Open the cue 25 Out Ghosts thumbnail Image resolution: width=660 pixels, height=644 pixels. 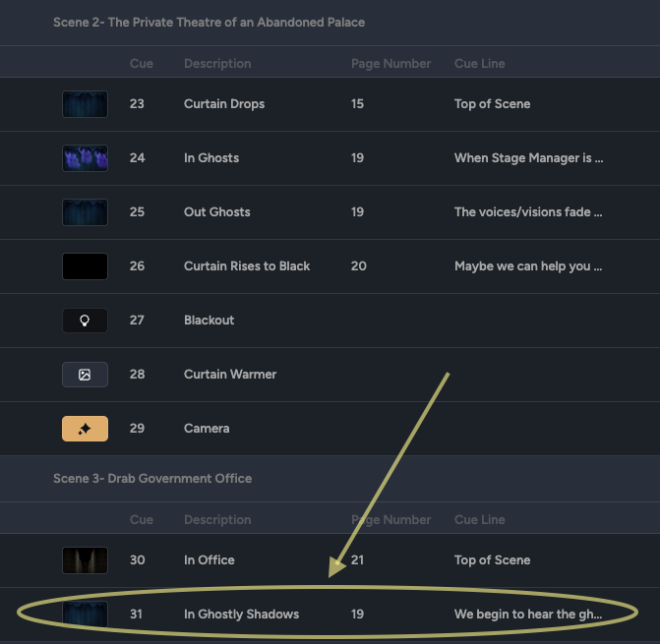click(x=85, y=212)
